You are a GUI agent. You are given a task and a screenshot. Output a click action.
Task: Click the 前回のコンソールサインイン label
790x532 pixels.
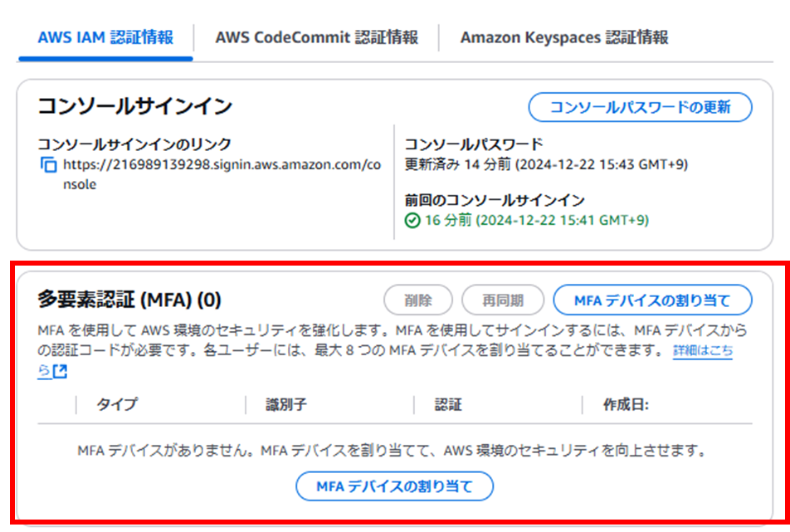(495, 201)
